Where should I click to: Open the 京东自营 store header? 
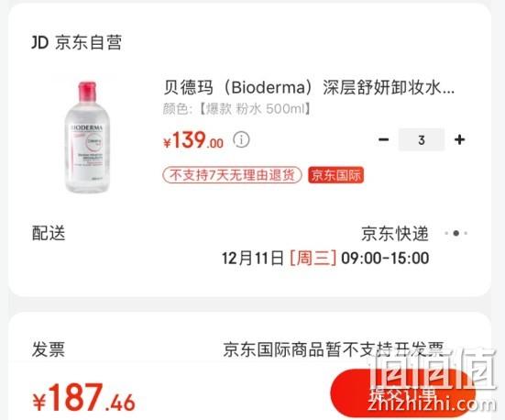click(x=77, y=42)
